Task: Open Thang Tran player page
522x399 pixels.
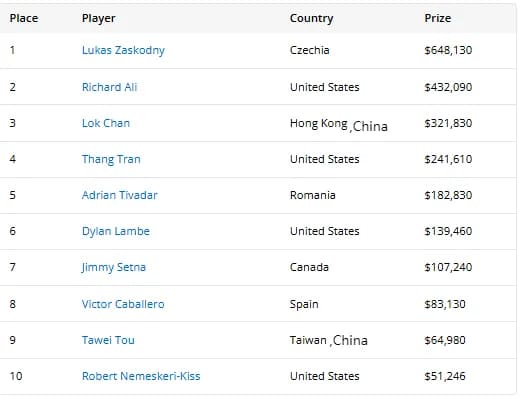Action: [x=111, y=159]
